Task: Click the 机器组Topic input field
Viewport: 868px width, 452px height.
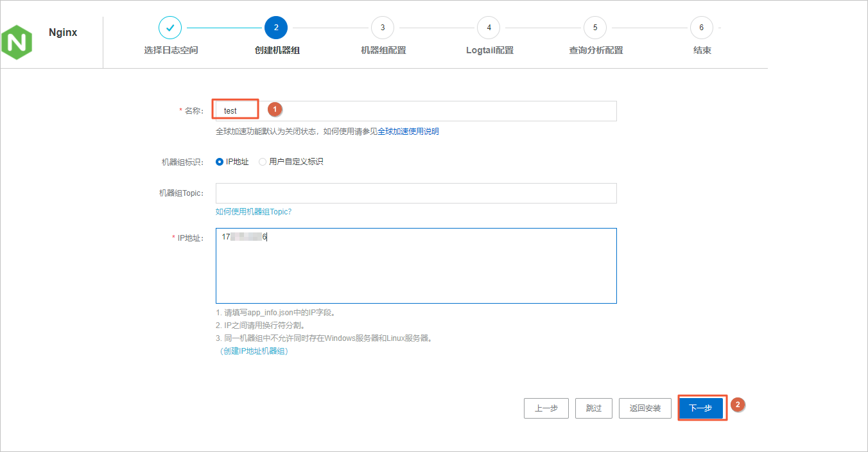Action: [x=416, y=193]
